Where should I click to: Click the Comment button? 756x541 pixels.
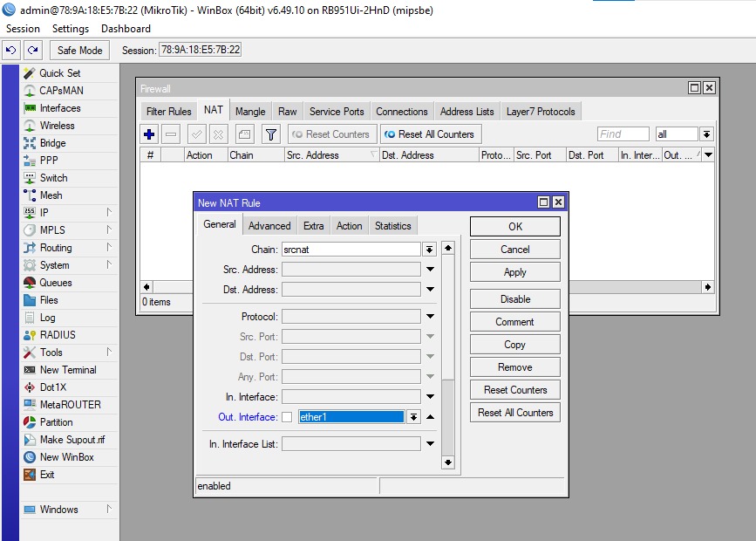coord(515,322)
